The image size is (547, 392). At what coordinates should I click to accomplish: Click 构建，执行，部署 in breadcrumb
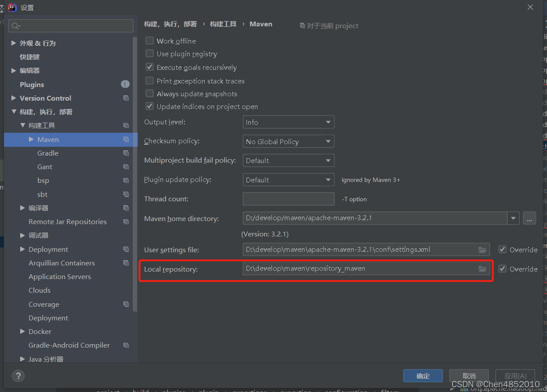click(170, 24)
